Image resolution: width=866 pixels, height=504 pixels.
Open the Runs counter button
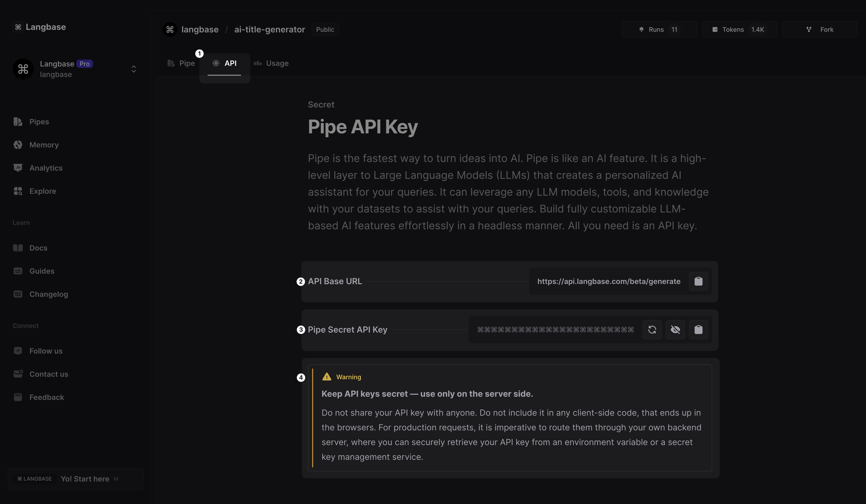(659, 29)
